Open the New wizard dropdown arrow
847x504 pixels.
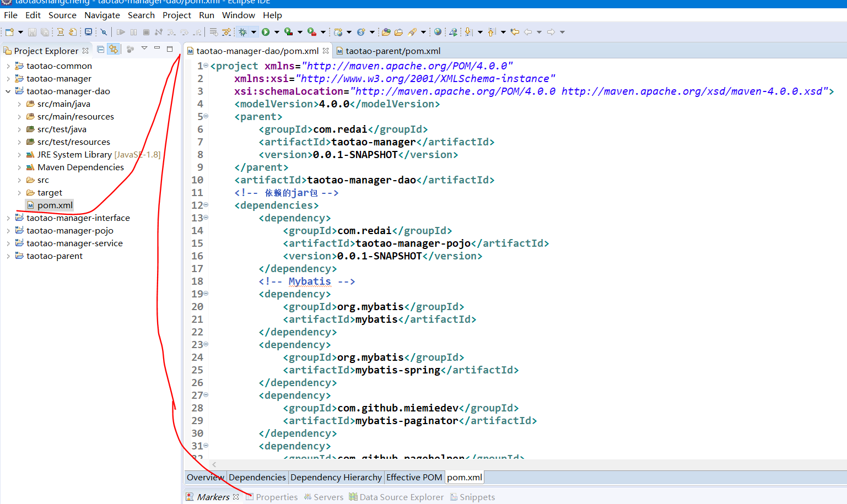tap(20, 32)
